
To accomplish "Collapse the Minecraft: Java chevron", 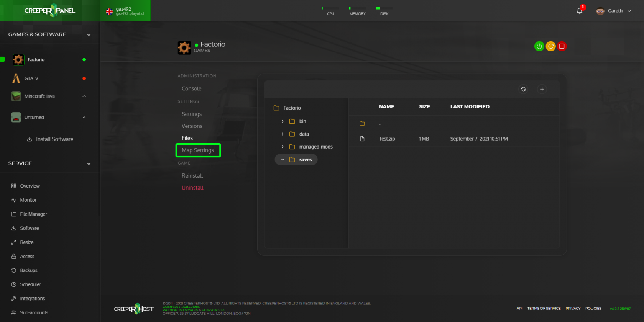I will coord(84,96).
